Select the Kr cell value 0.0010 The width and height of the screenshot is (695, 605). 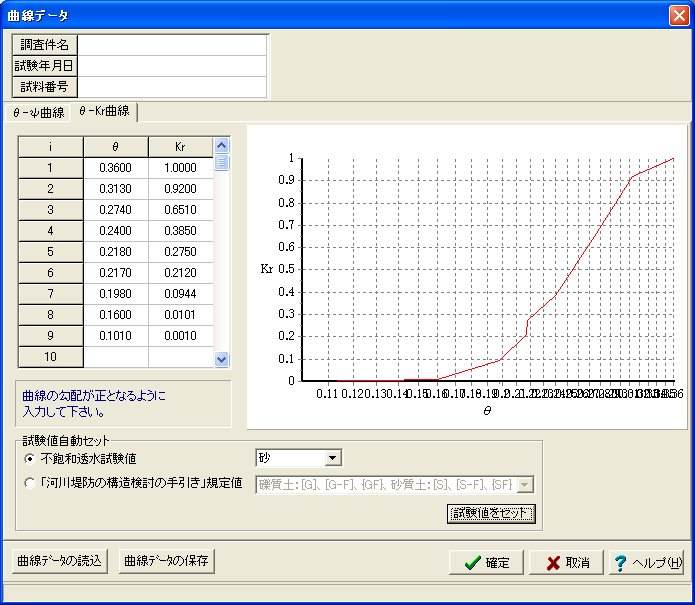(180, 336)
